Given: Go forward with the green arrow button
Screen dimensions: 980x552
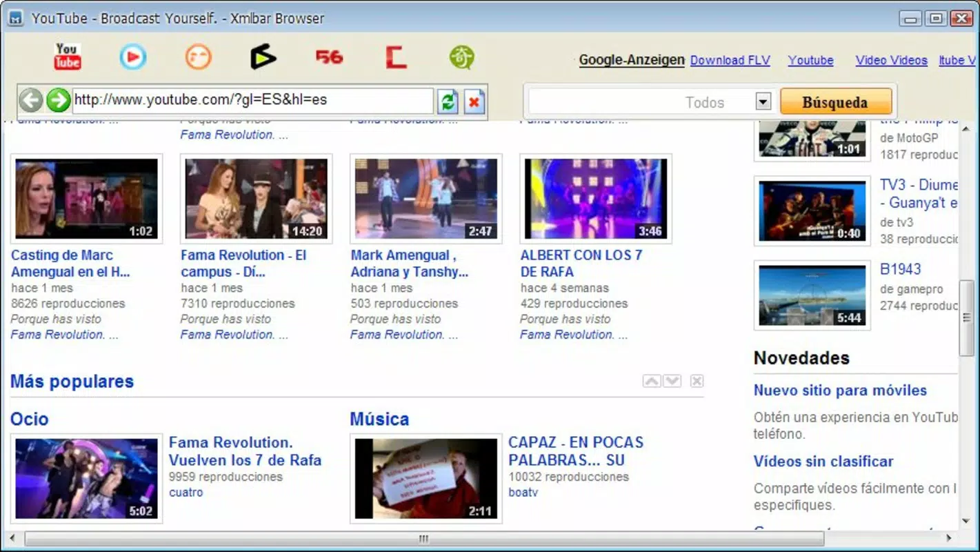Looking at the screenshot, I should tap(58, 101).
